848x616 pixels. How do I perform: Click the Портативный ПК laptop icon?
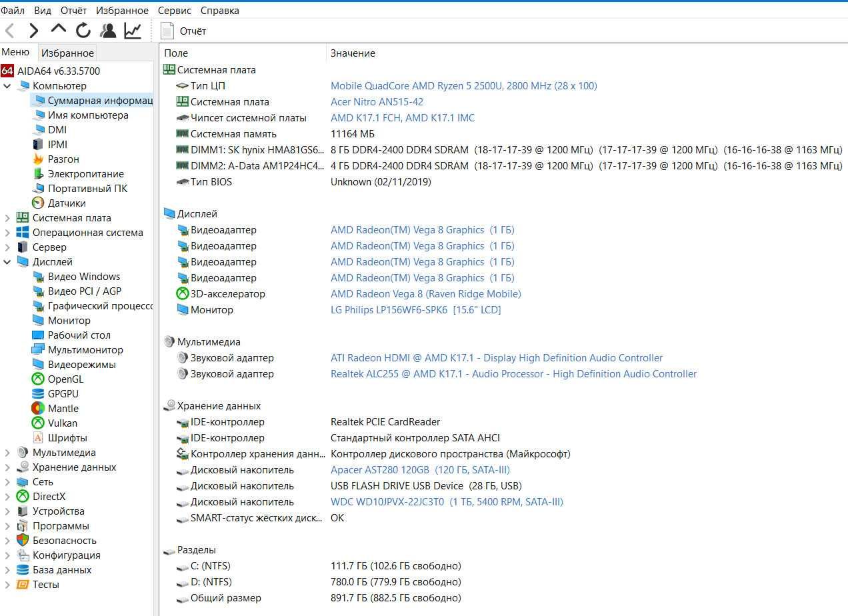[37, 189]
